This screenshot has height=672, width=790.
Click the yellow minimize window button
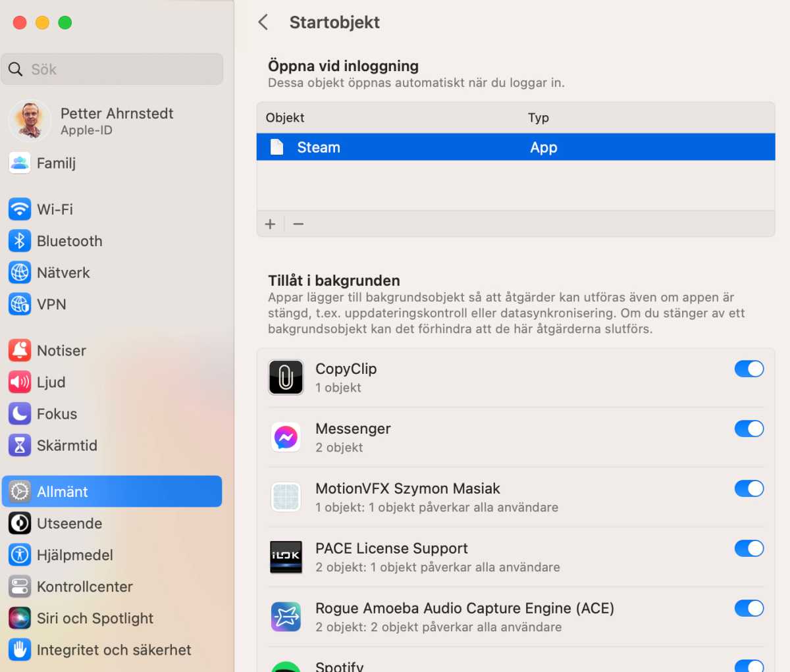pos(42,22)
